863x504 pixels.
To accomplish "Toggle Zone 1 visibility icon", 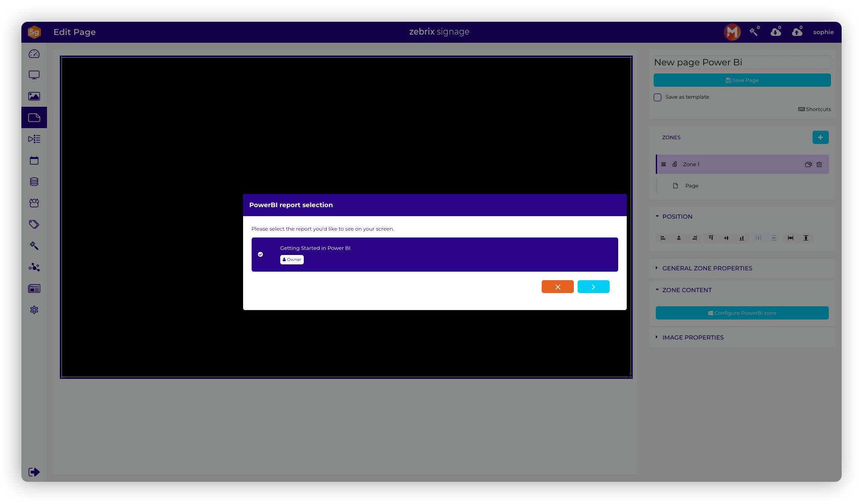I will click(x=808, y=164).
